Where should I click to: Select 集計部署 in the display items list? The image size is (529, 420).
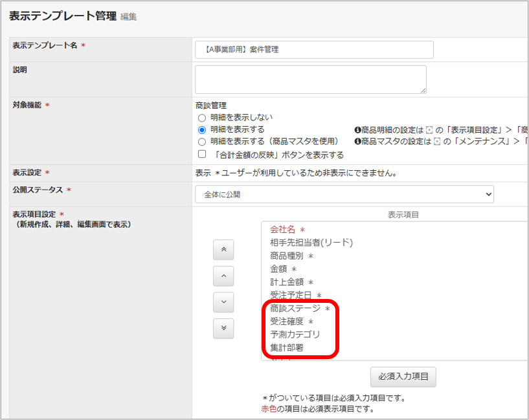click(x=287, y=348)
